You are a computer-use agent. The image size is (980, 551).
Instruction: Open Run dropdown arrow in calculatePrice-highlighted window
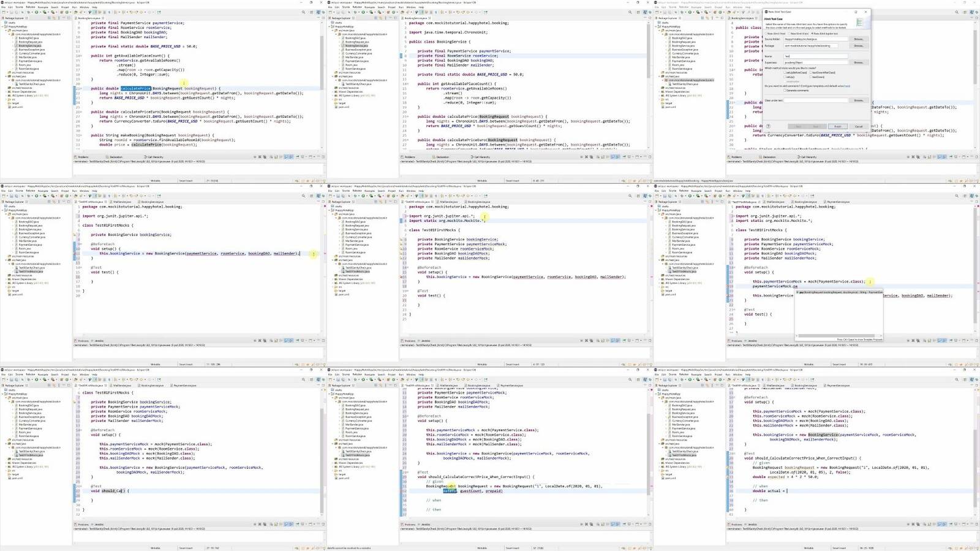coord(39,12)
